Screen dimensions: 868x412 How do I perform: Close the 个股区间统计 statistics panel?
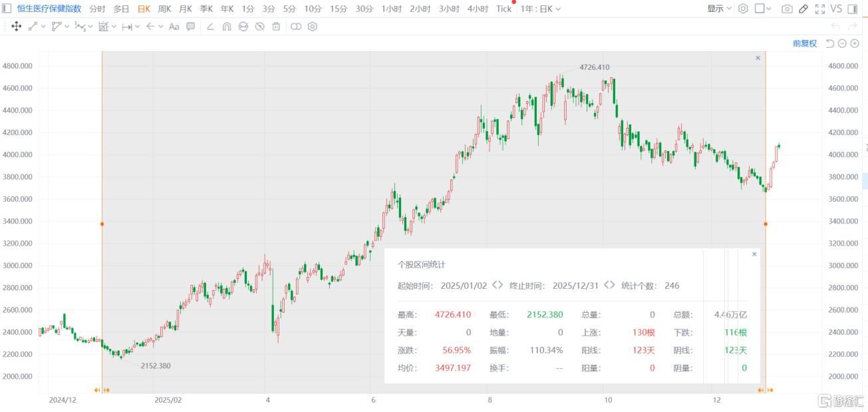tap(754, 254)
